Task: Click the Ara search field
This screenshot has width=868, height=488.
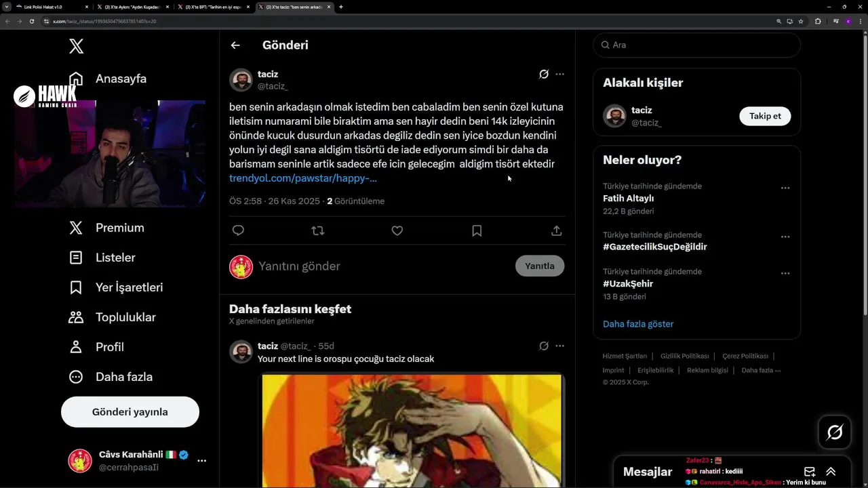Action: (696, 45)
